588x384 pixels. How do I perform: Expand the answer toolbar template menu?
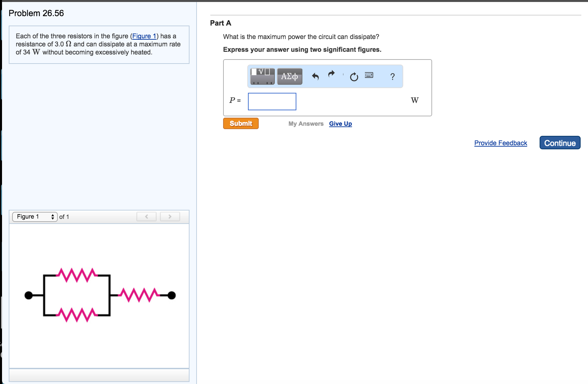(262, 81)
